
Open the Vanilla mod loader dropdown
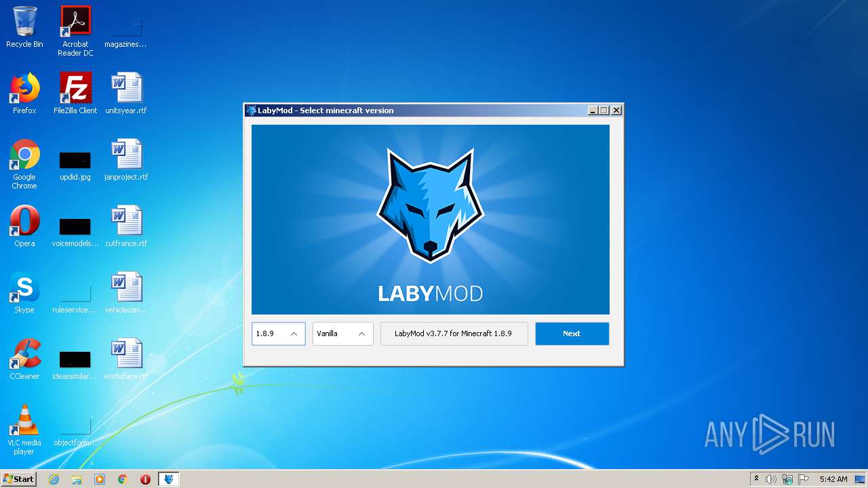[342, 333]
